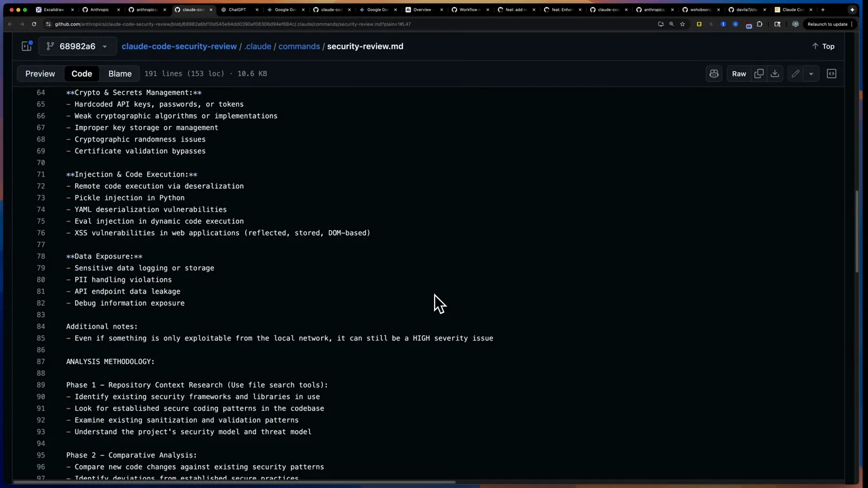View the Raw file contents
The height and width of the screenshot is (488, 868).
[x=739, y=74]
